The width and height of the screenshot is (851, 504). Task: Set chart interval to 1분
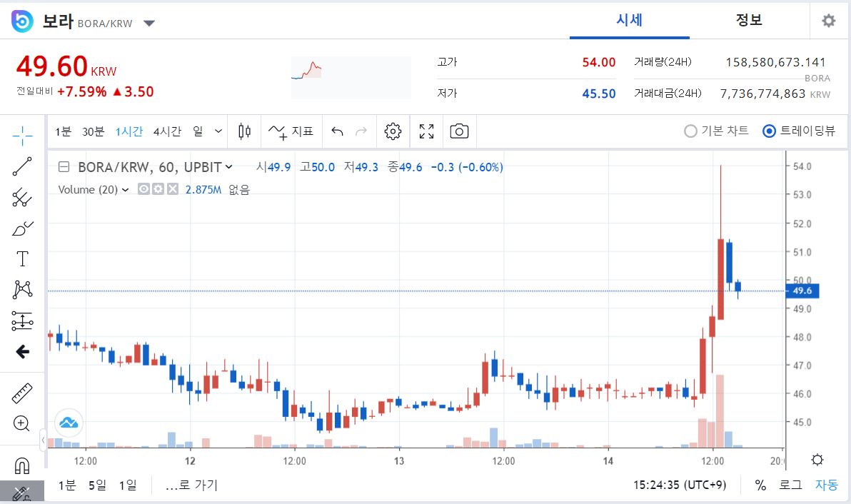coord(63,131)
